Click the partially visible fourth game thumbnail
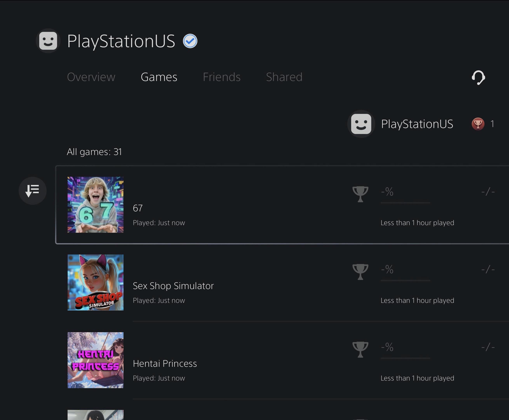Viewport: 509px width, 420px height. (x=95, y=415)
